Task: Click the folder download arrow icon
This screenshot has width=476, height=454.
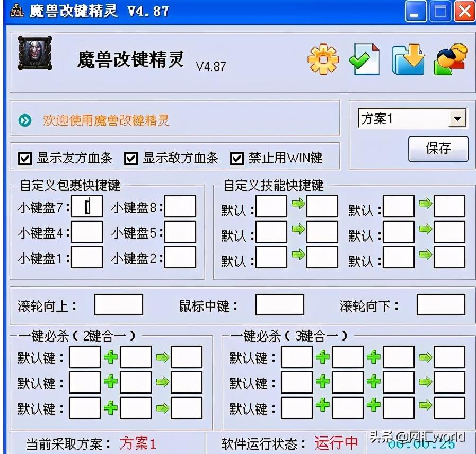Action: tap(408, 59)
